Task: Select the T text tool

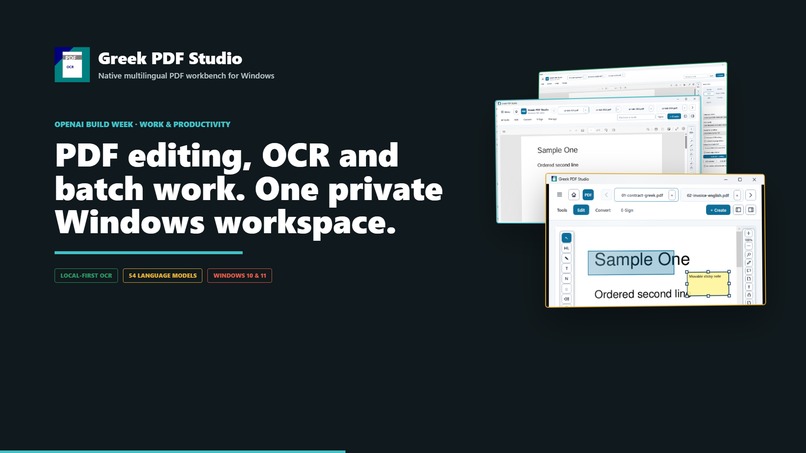Action: 566,268
